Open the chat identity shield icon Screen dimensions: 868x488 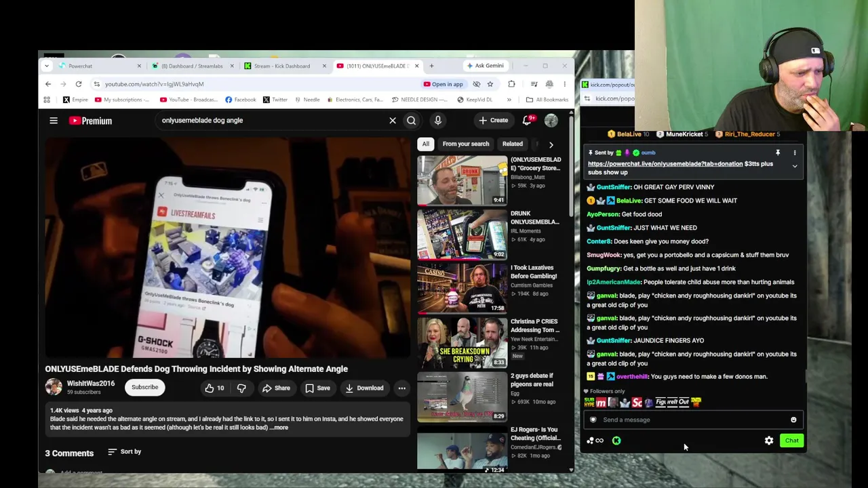tap(593, 420)
